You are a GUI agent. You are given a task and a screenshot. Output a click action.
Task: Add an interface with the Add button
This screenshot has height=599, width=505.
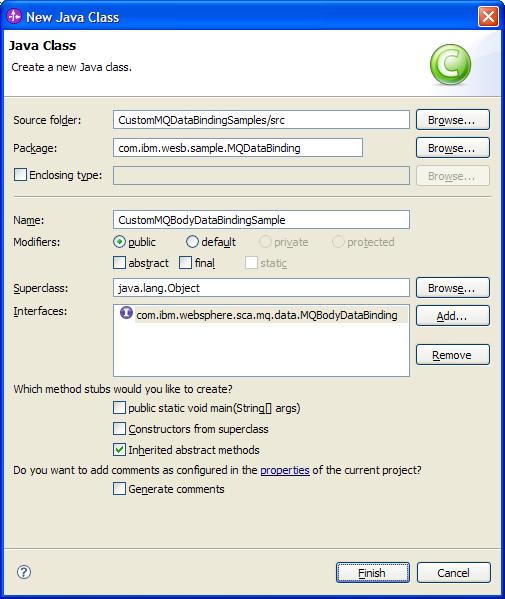pos(452,316)
